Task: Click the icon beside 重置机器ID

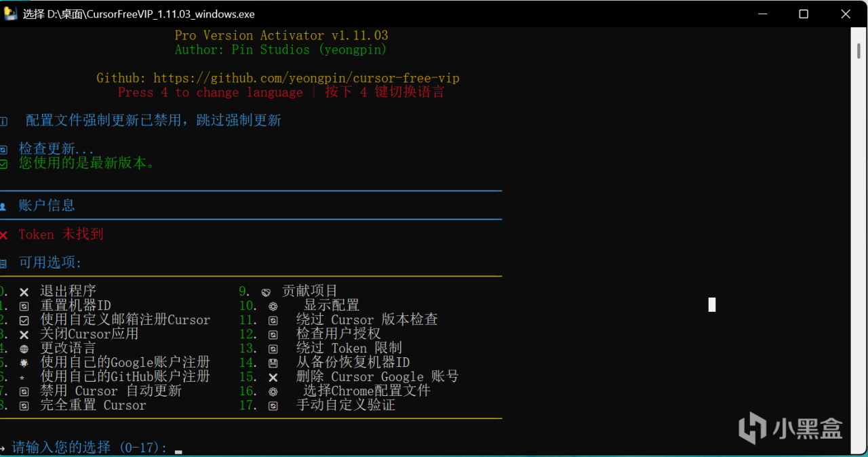Action: tap(24, 306)
